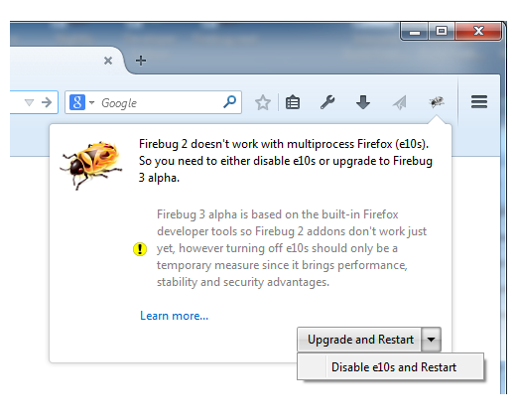Click the search magnifier icon
This screenshot has width=517, height=420.
(229, 102)
